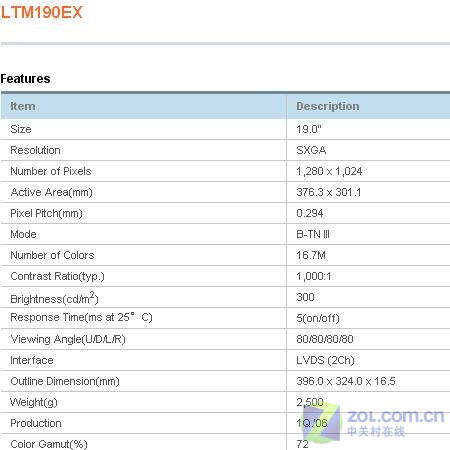450x450 pixels.
Task: Click the B-TN III mode value
Action: tap(313, 234)
